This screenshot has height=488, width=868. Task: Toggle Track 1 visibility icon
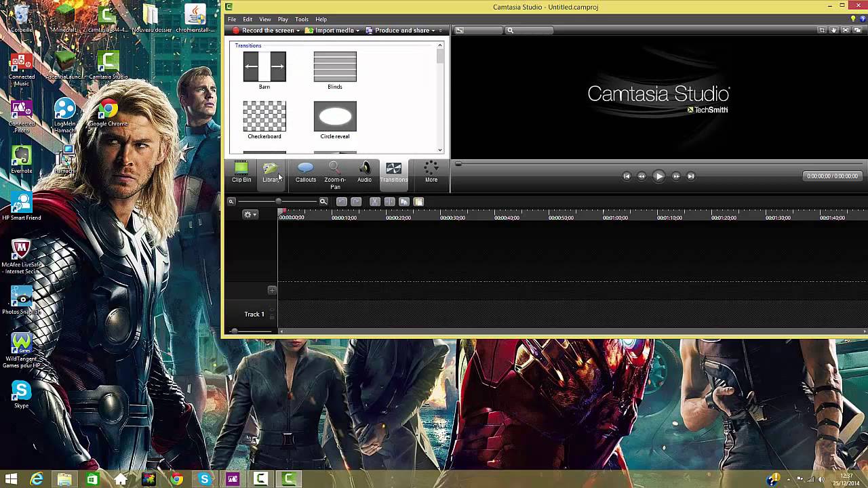pos(272,311)
